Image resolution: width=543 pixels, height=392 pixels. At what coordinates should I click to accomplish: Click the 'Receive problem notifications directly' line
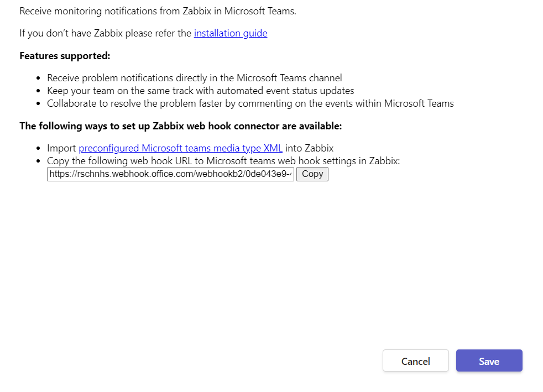[194, 78]
